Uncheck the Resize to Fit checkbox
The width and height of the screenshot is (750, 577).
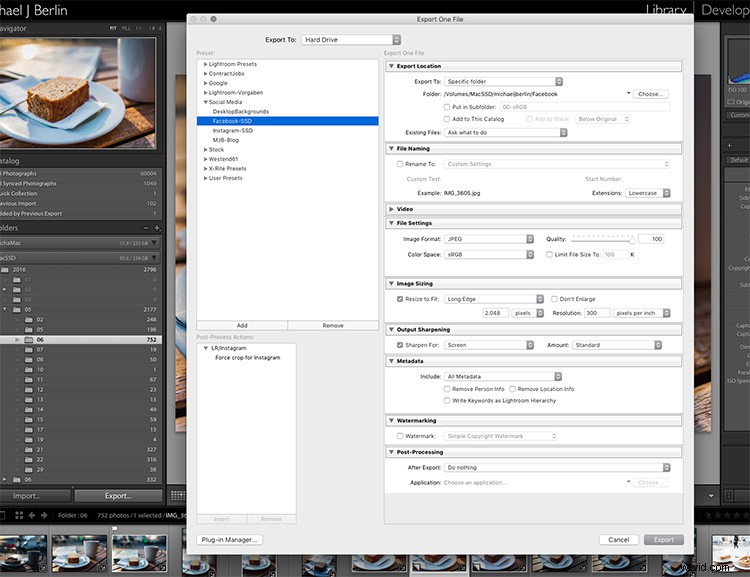click(x=400, y=299)
